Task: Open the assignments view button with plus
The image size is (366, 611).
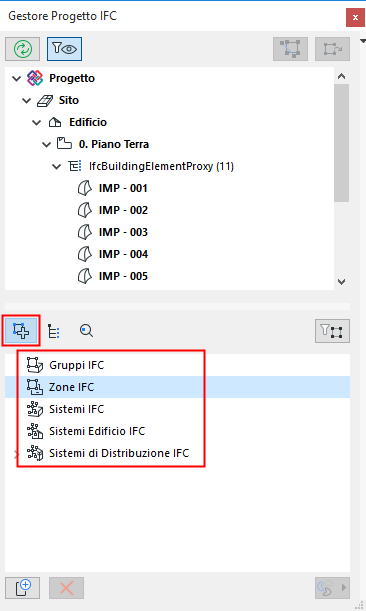Action: coord(21,330)
